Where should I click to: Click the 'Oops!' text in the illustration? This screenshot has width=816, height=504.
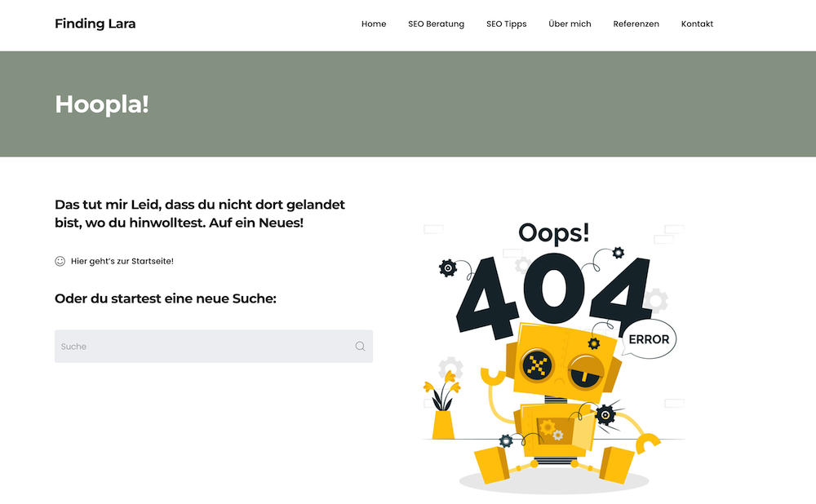click(553, 233)
